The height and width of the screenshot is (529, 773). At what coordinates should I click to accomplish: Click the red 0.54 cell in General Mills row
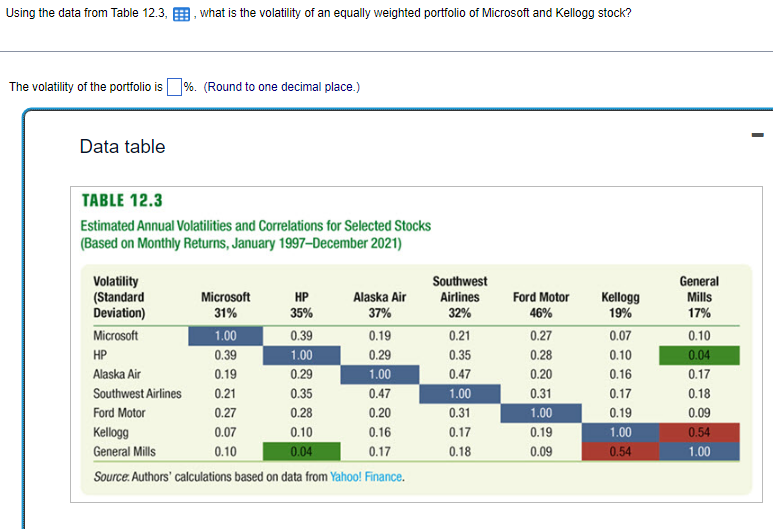tap(620, 452)
